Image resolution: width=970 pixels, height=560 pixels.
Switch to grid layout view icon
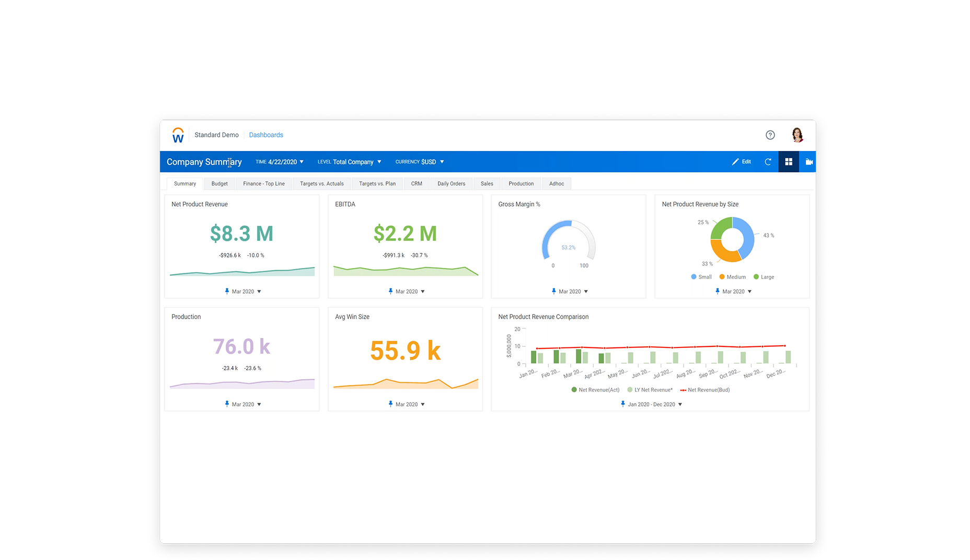pos(789,162)
